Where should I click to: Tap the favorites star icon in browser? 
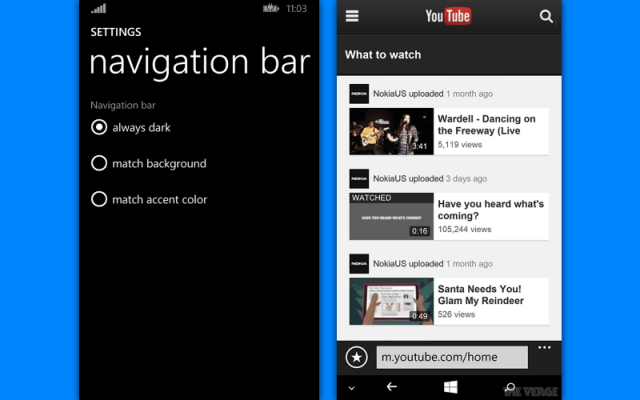tap(356, 357)
